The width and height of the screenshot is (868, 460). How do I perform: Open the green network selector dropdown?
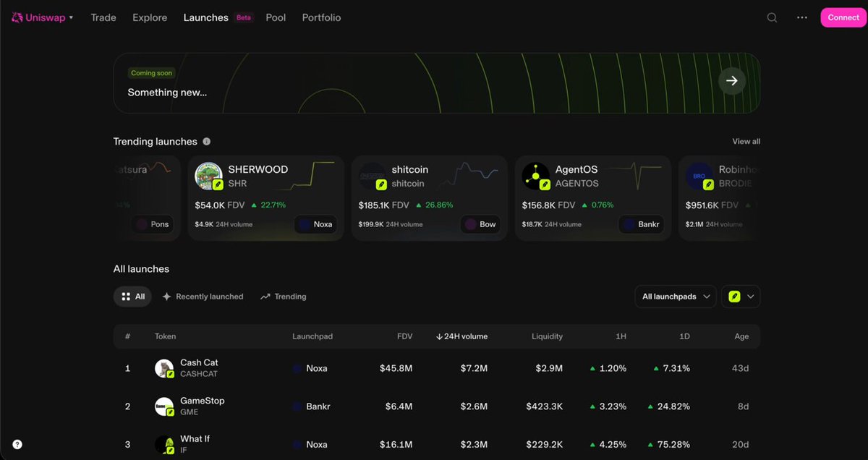pos(741,297)
